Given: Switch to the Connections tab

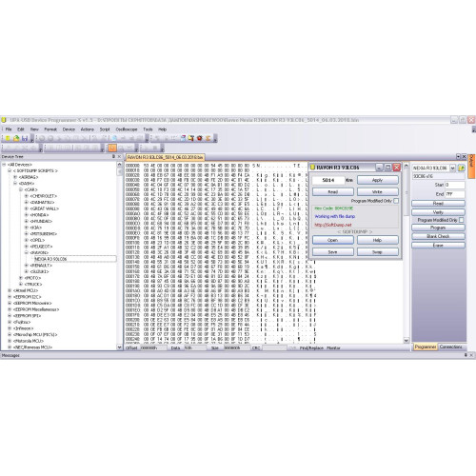Looking at the screenshot, I should 450,347.
